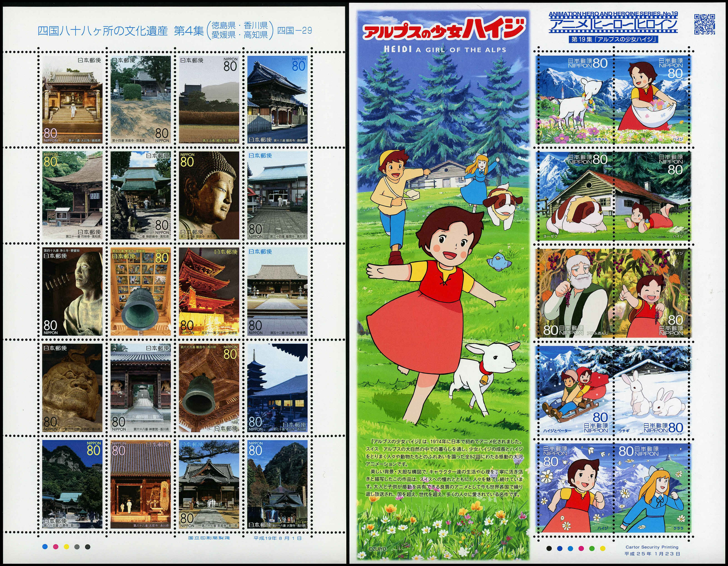Click the green color dot on the Heidi sheet
Image resolution: width=728 pixels, height=566 pixels.
(x=592, y=548)
